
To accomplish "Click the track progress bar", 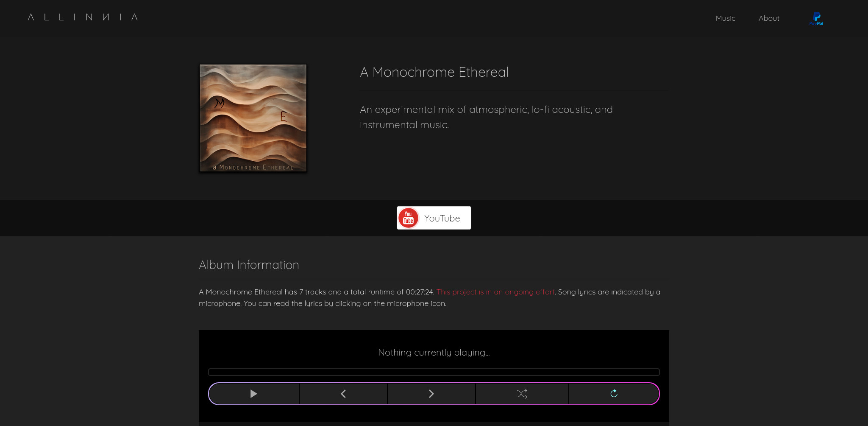I will pos(434,372).
